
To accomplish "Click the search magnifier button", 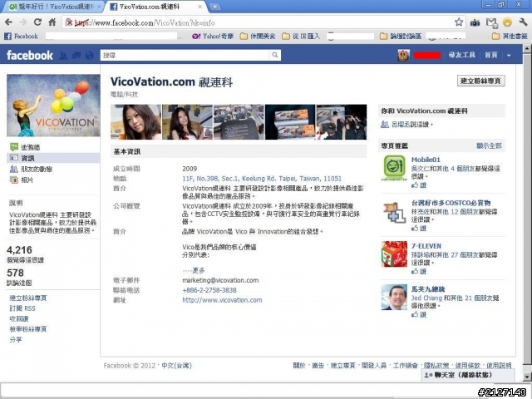I will [275, 55].
